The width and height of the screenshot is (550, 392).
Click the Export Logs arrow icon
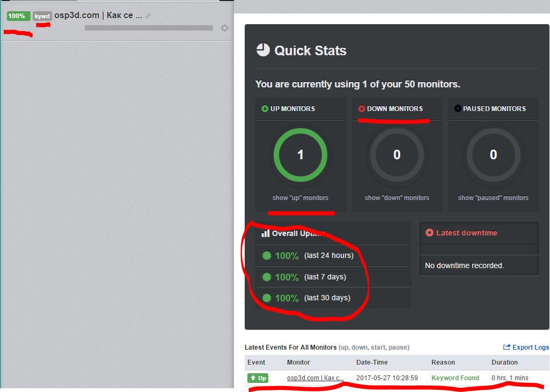click(507, 347)
